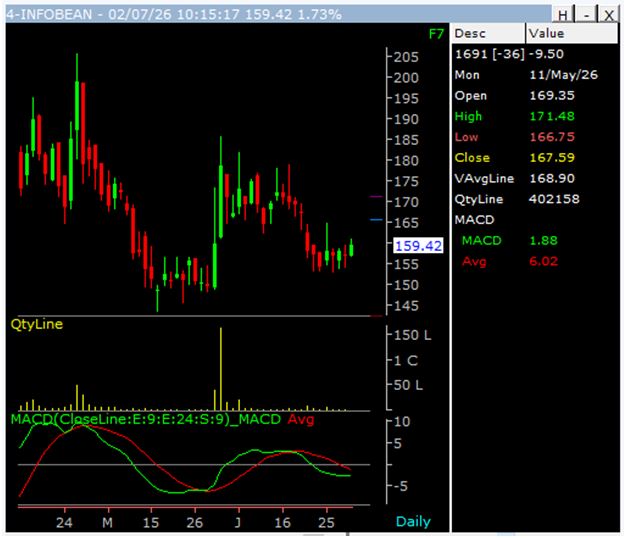Click the tallest yellow volume bar
Viewport: 624px width, 538px height.
[221, 369]
